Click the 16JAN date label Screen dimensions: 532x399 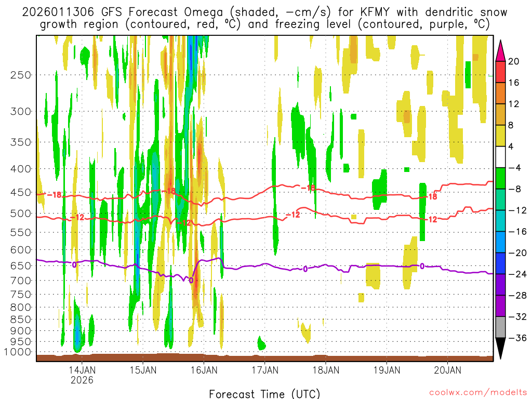[x=204, y=370]
